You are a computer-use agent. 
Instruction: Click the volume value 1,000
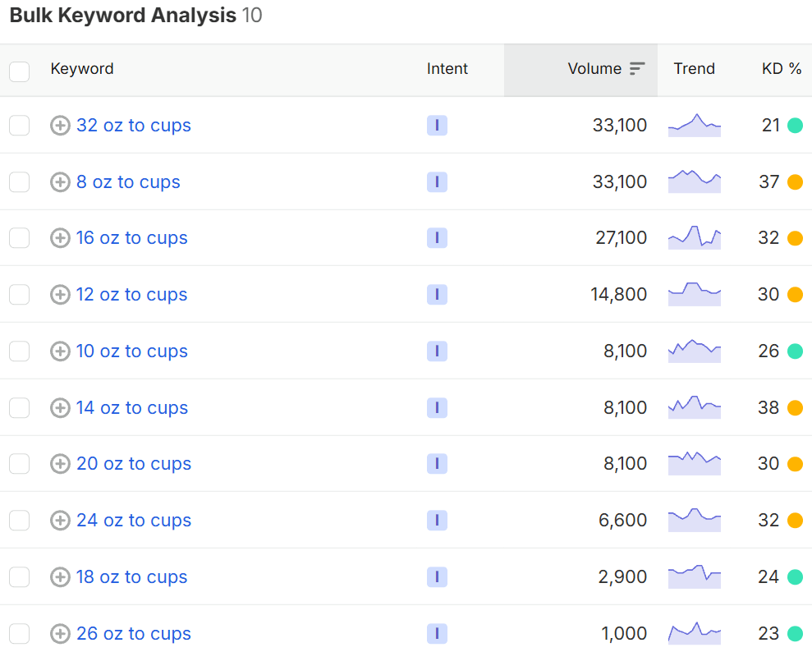point(625,633)
